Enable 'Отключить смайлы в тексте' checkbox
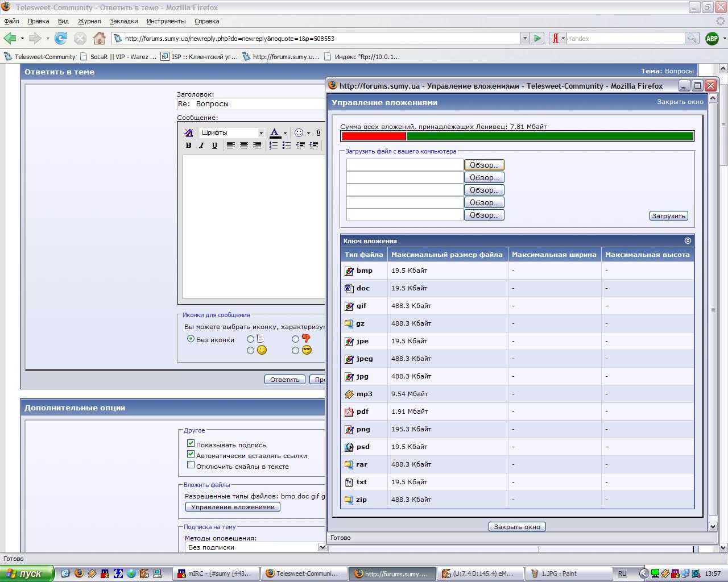728x582 pixels. [191, 465]
